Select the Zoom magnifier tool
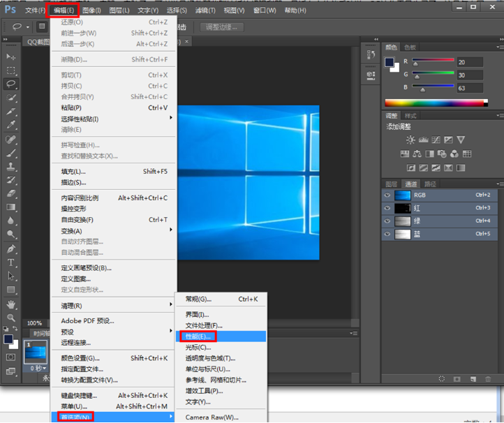 10,318
